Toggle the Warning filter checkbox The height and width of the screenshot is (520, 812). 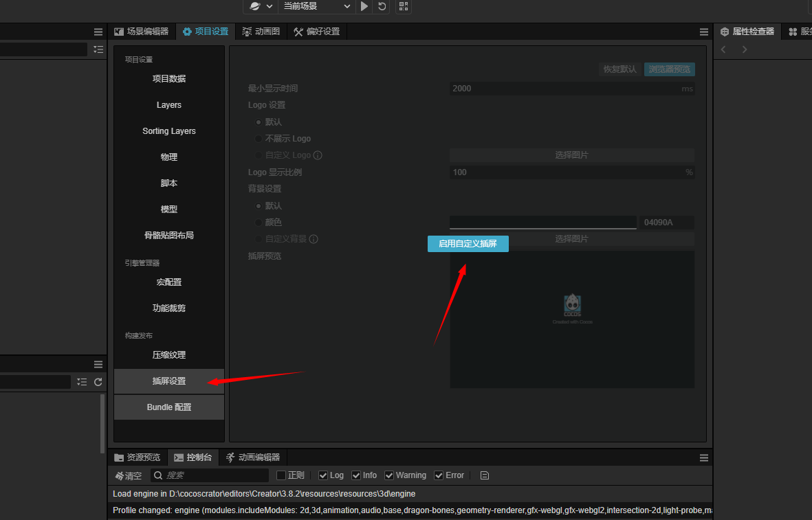[389, 475]
